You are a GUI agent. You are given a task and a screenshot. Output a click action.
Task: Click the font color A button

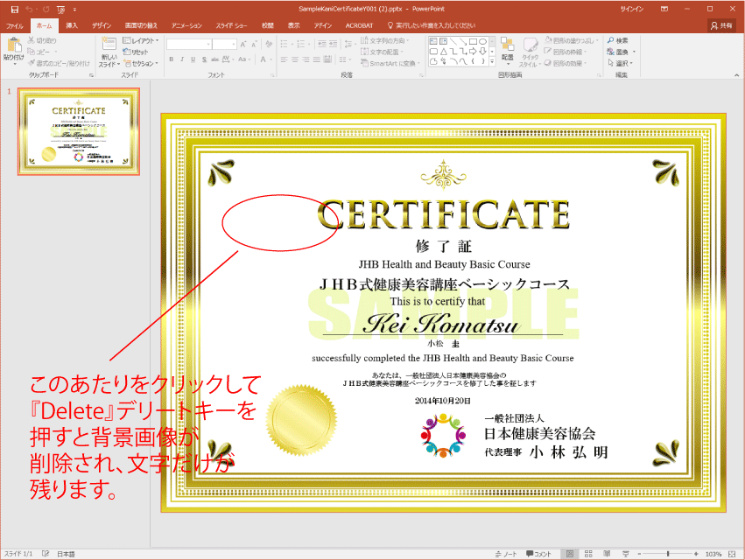pos(264,59)
